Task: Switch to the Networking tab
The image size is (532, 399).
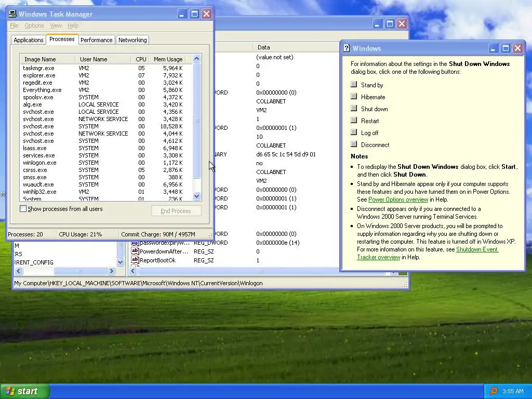Action: click(x=132, y=40)
